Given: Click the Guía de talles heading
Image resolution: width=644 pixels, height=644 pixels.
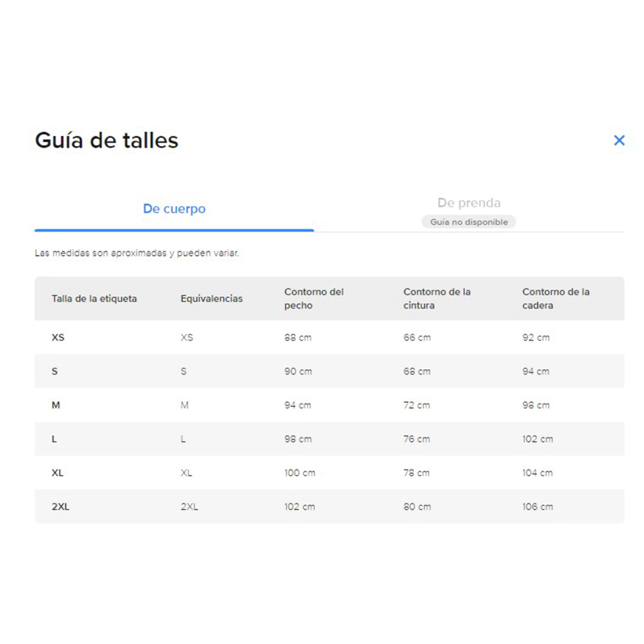Looking at the screenshot, I should click(x=106, y=140).
